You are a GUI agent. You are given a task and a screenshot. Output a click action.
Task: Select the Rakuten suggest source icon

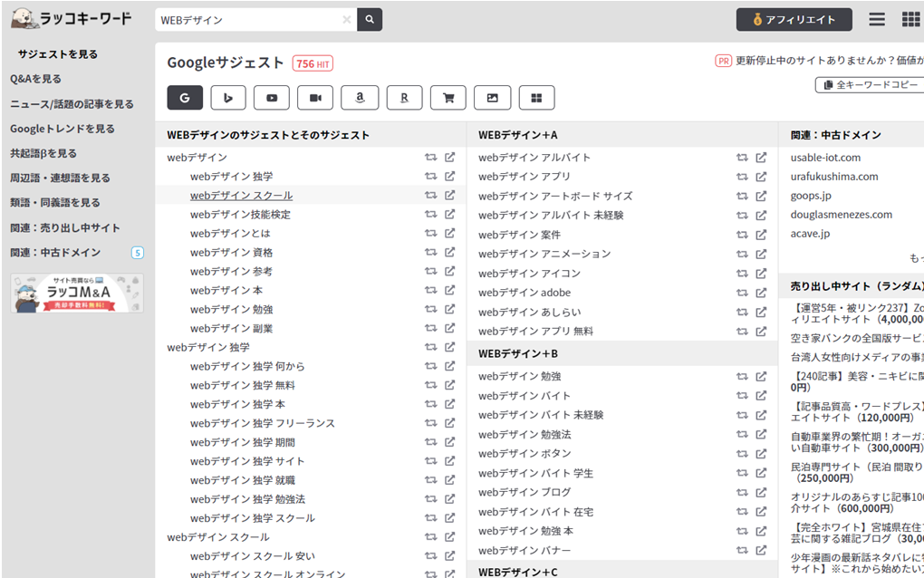[x=404, y=98]
